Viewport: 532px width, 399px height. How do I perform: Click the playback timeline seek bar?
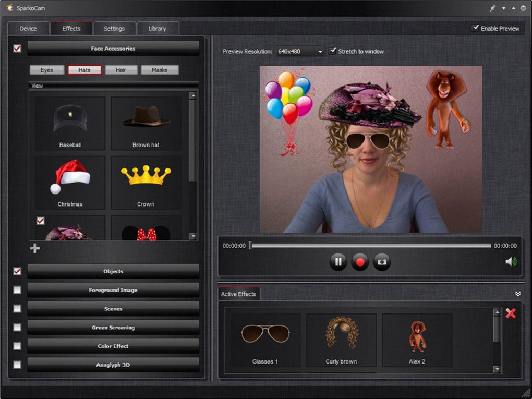coord(370,245)
